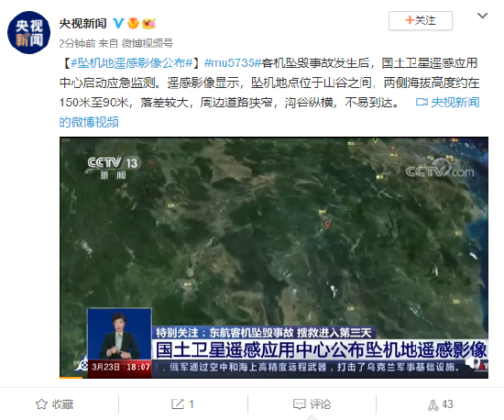The image size is (504, 420).
Task: Open comments with the 评论 tab
Action: [x=312, y=404]
